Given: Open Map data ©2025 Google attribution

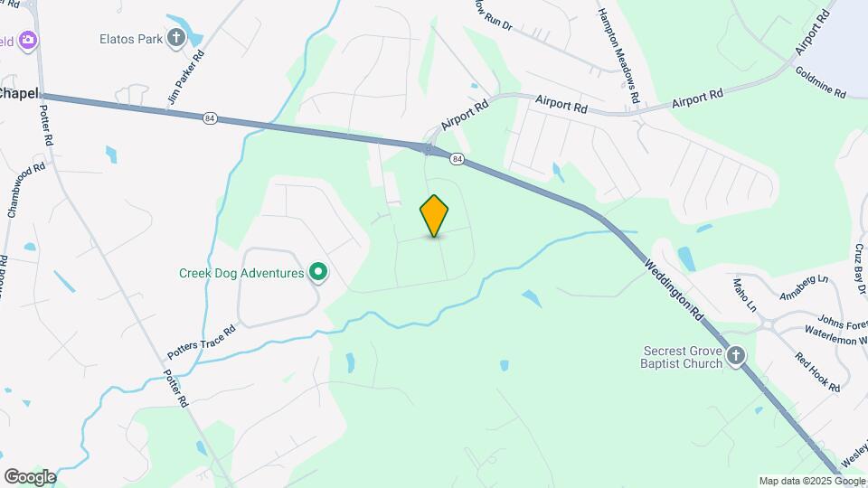Looking at the screenshot, I should click(x=812, y=482).
